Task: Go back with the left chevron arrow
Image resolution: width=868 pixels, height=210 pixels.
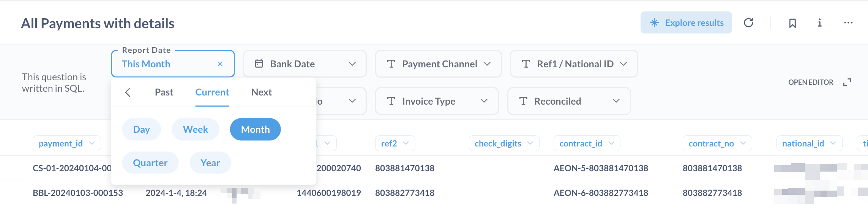Action: coord(128,92)
